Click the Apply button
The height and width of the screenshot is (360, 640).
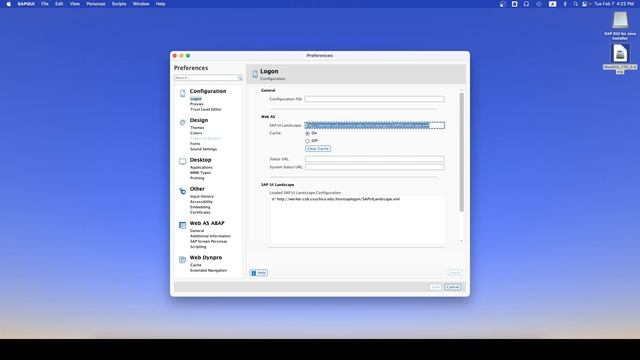click(x=455, y=273)
